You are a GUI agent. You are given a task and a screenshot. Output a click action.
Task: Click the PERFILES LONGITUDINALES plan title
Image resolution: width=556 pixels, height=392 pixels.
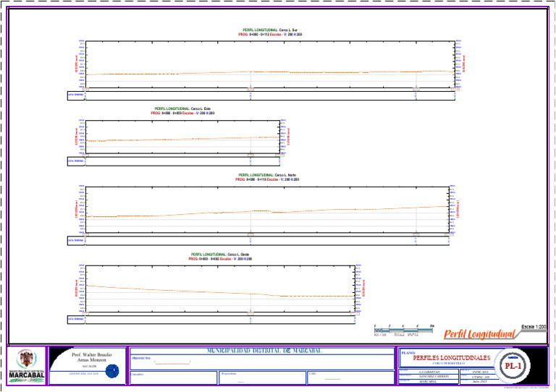[452, 358]
